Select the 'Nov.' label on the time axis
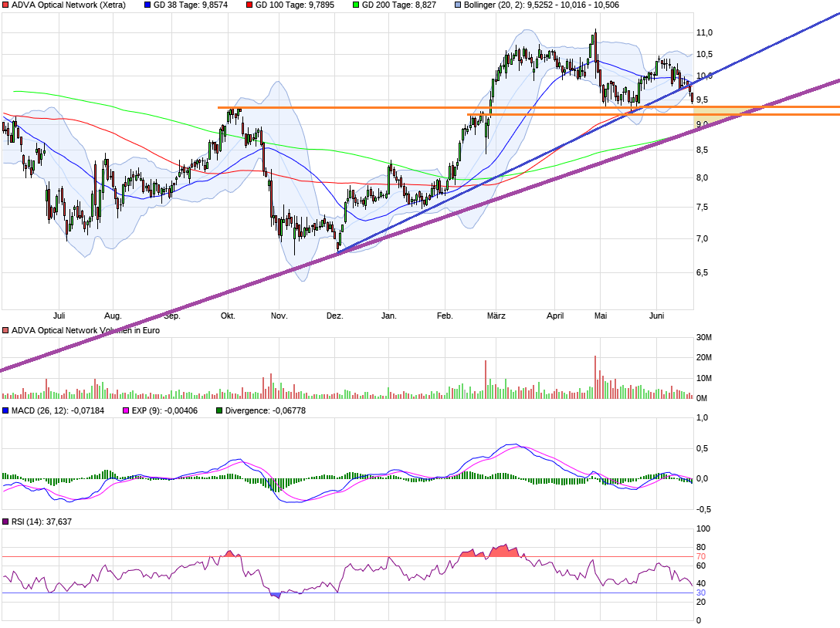840x628 pixels. coord(279,316)
